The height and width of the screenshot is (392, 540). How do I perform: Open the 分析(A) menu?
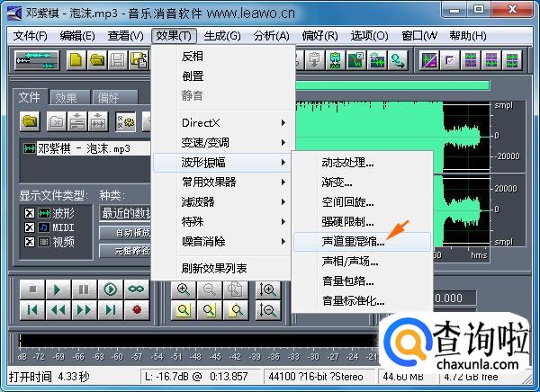272,36
